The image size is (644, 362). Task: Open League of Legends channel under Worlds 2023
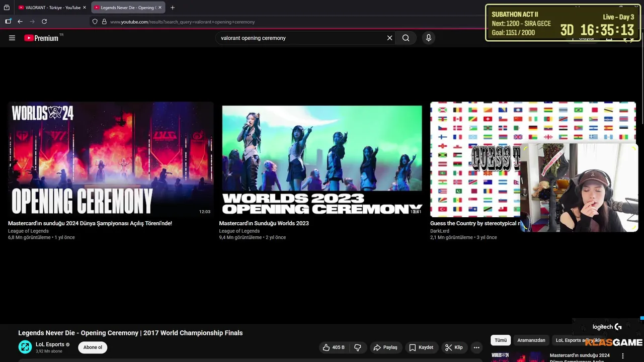[239, 231]
